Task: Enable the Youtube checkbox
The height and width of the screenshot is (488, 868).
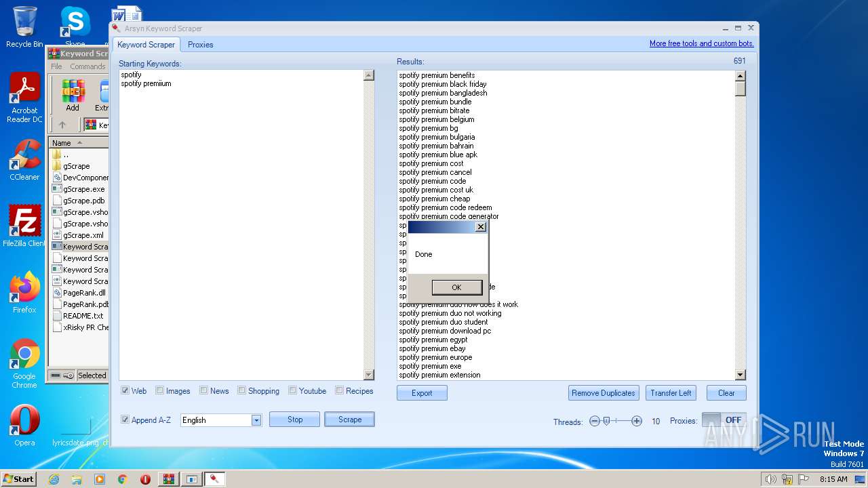Action: (292, 390)
